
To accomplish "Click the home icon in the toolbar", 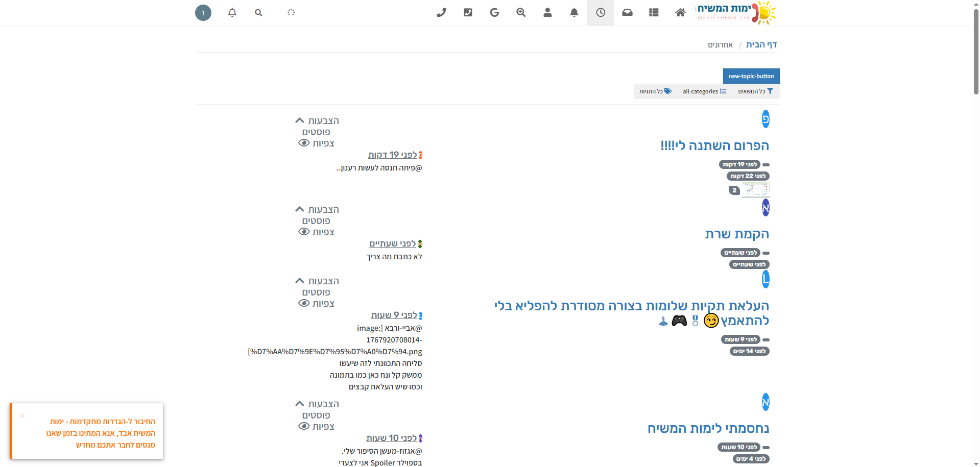I will pyautogui.click(x=680, y=12).
